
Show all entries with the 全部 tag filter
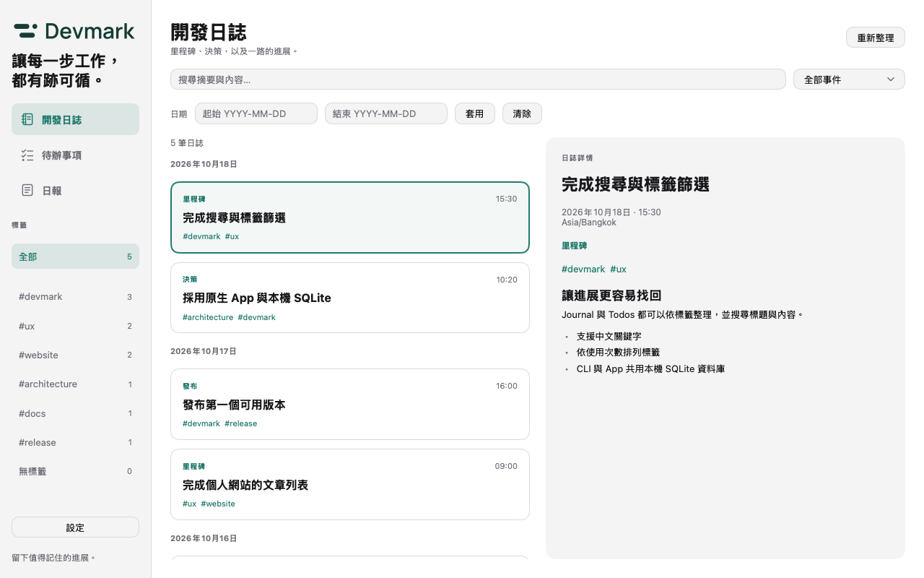click(x=75, y=256)
